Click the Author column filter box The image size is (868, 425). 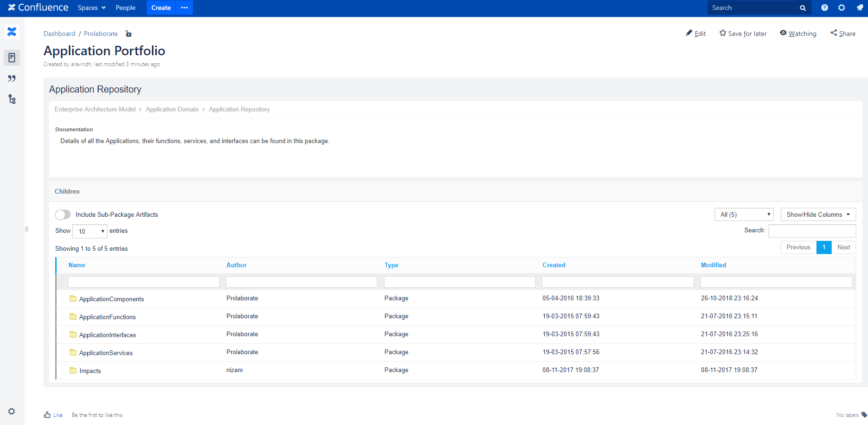point(301,282)
